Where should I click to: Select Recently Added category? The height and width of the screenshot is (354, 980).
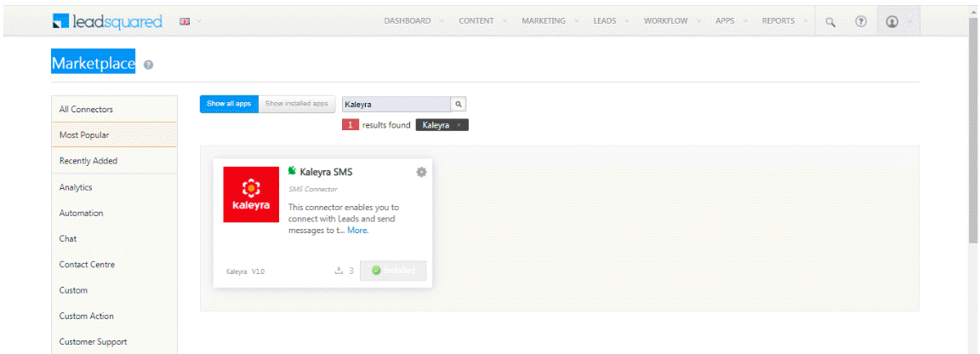(114, 161)
